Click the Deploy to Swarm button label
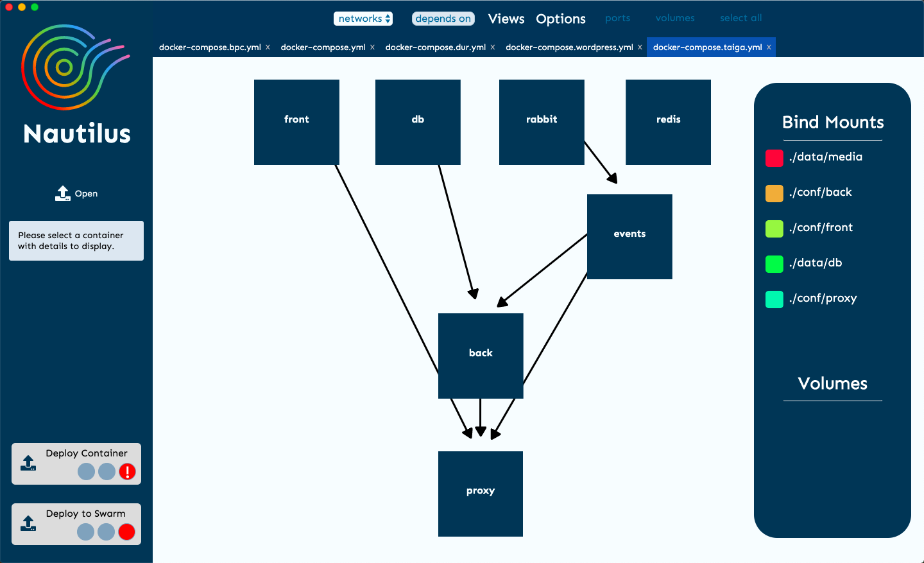The height and width of the screenshot is (563, 924). click(x=86, y=514)
